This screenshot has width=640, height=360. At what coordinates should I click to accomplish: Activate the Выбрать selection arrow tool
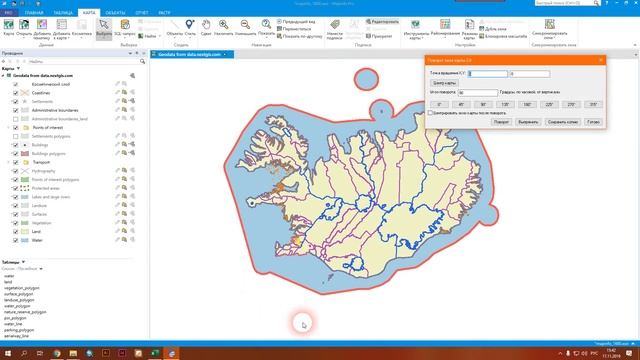tap(104, 25)
